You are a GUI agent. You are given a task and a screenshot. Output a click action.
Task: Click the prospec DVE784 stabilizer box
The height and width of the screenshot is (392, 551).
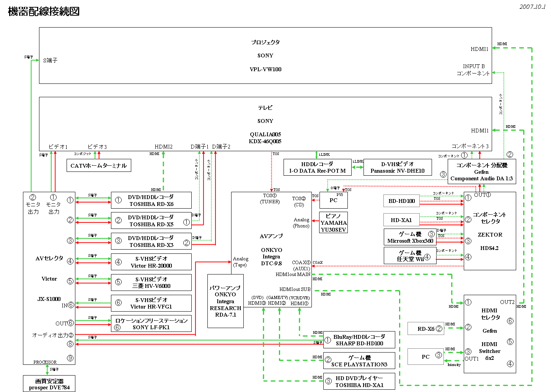click(49, 384)
